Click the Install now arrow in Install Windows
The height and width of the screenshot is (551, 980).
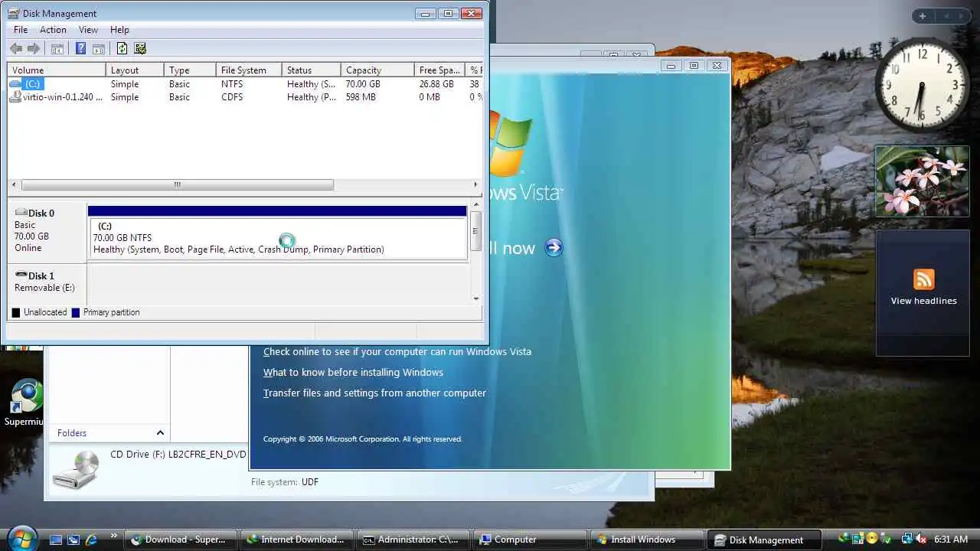tap(554, 247)
